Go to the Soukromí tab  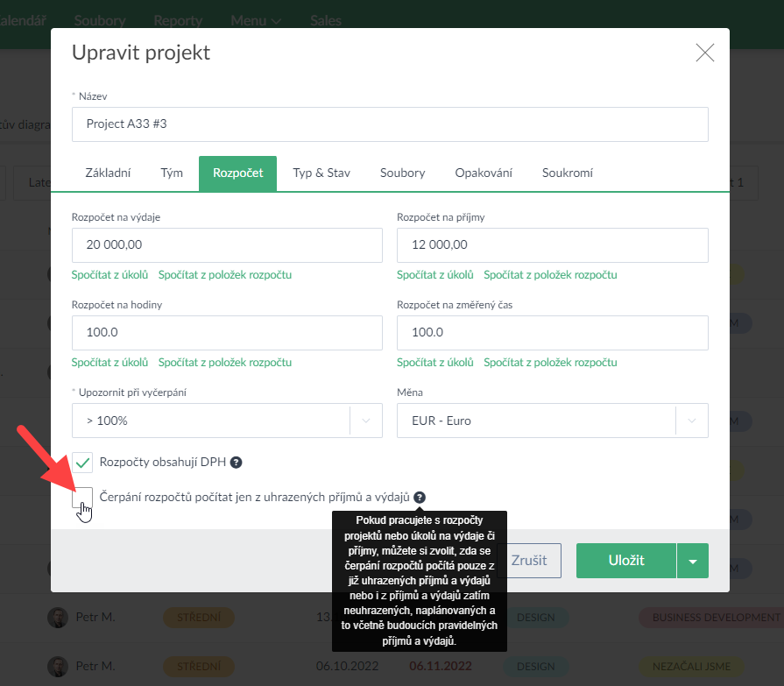point(567,173)
